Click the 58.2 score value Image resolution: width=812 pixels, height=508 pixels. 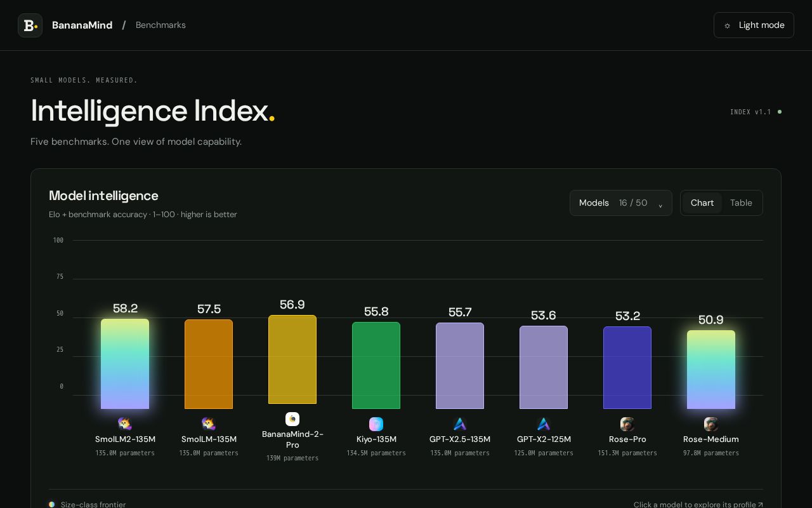pos(125,309)
